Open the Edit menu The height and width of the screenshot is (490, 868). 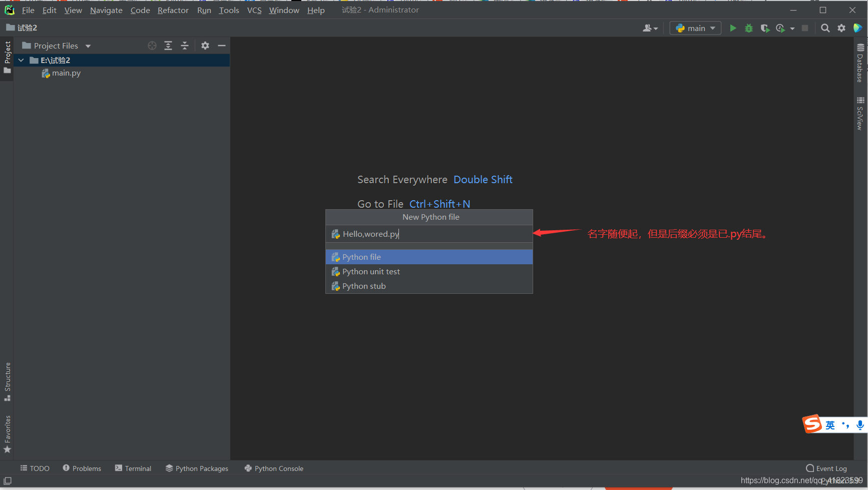click(x=49, y=10)
